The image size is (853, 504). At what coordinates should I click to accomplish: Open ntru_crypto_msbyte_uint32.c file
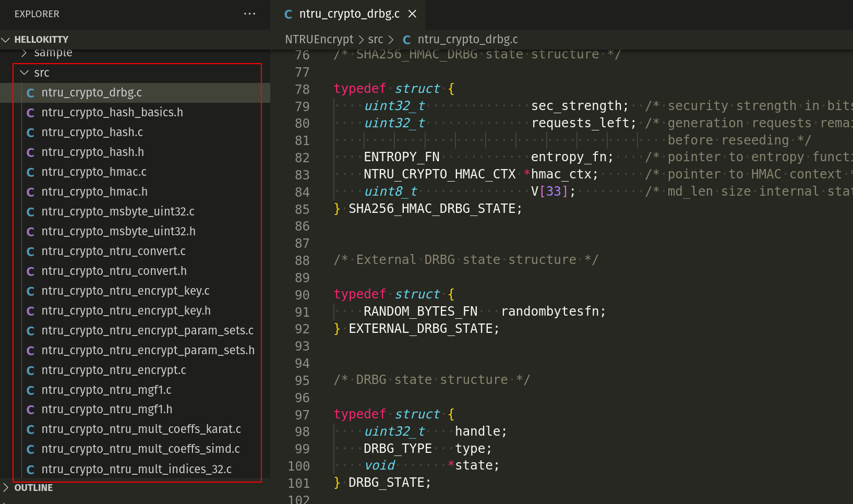135,211
